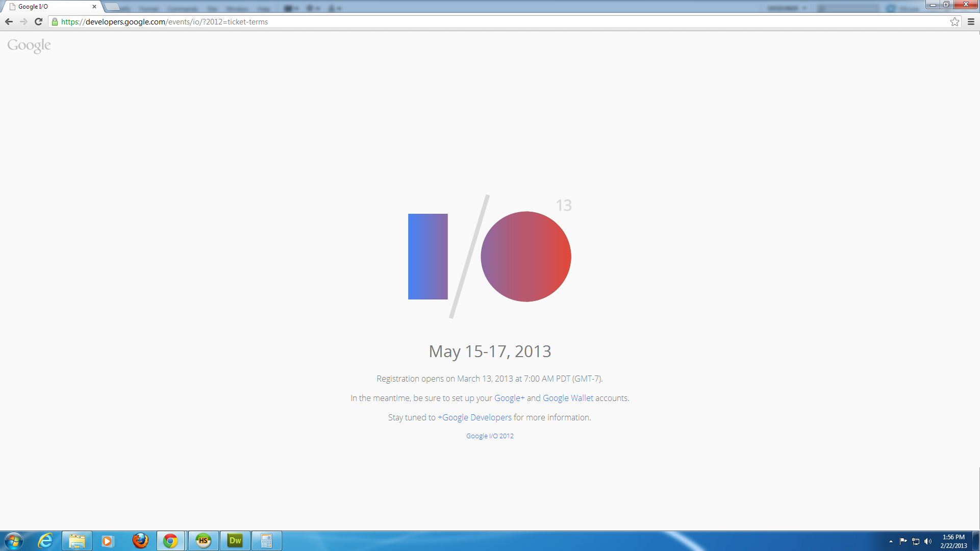The image size is (980, 551).
Task: Click the browser forward arrow
Action: 23,22
